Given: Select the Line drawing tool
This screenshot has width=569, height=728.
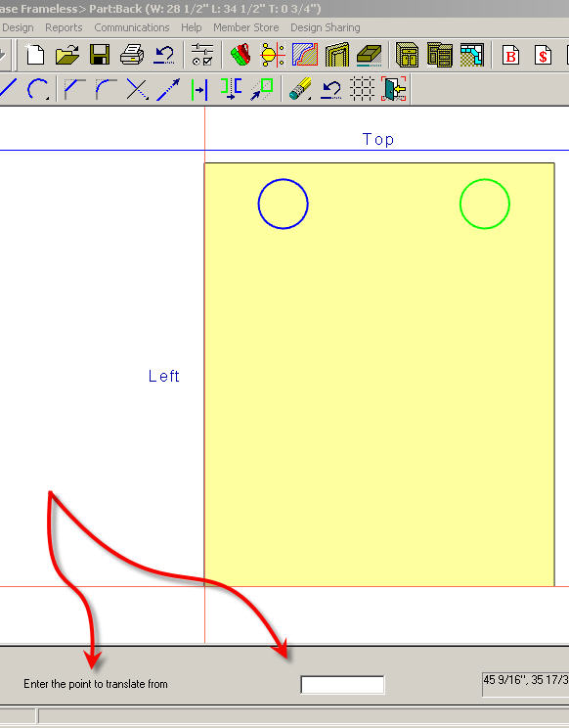Looking at the screenshot, I should (8, 88).
